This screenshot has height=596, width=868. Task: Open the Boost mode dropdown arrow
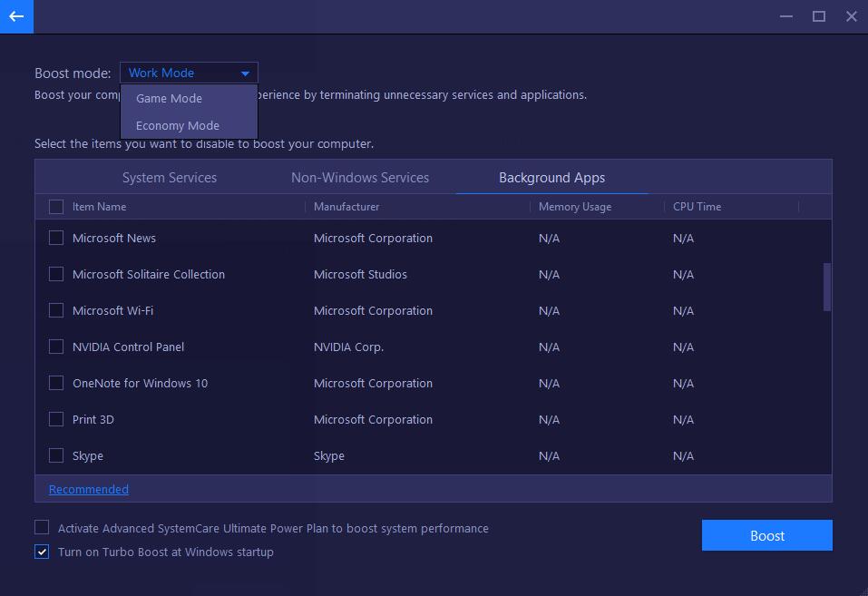coord(245,73)
